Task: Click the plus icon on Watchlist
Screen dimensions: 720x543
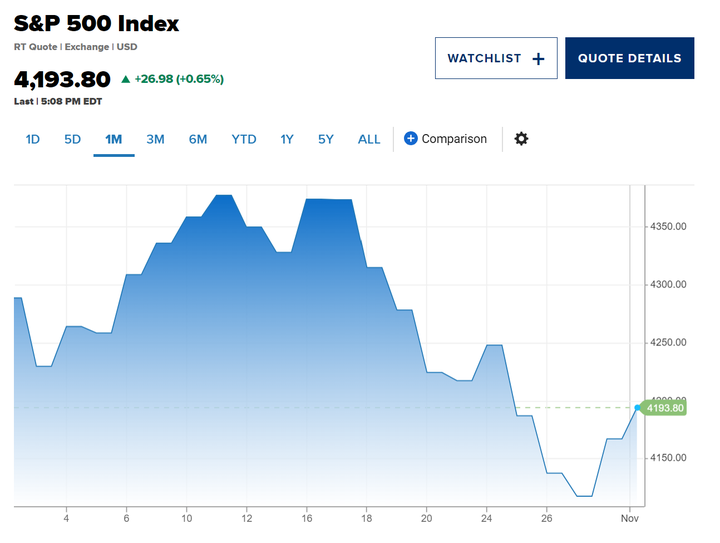Action: [538, 59]
